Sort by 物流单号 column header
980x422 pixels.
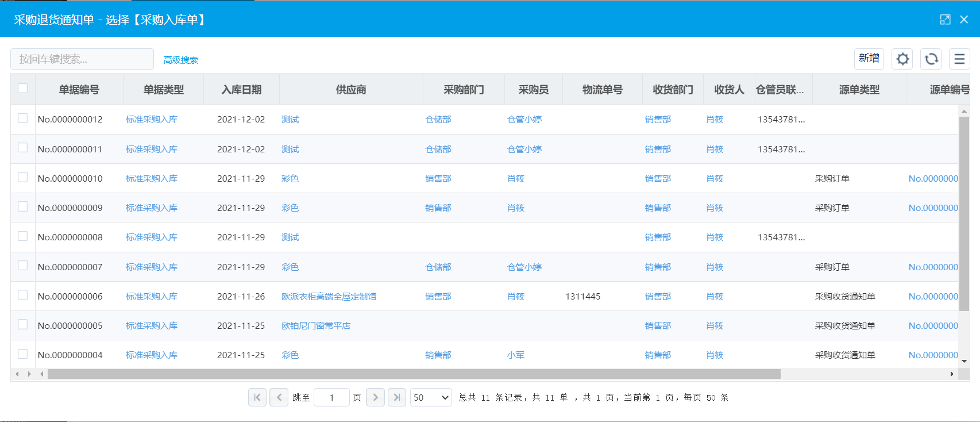pyautogui.click(x=603, y=90)
